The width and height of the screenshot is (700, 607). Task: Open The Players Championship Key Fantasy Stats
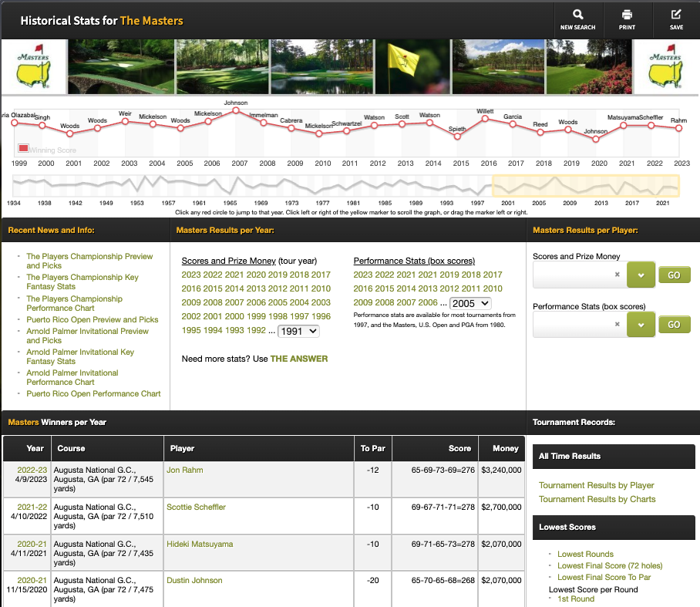pyautogui.click(x=82, y=282)
